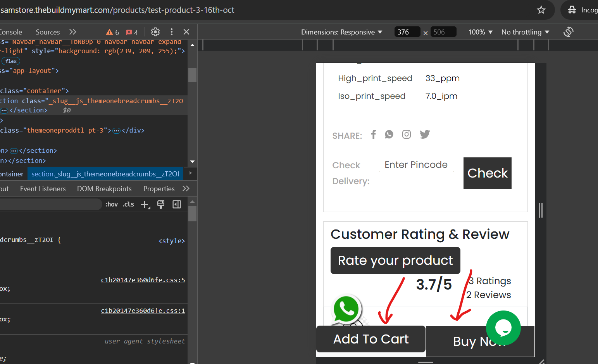Click the Rate your product button
The image size is (598, 364).
(x=395, y=260)
